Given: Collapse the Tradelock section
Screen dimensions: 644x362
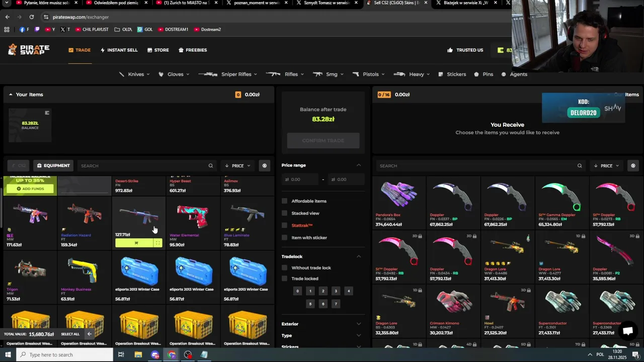Looking at the screenshot, I should (x=359, y=256).
